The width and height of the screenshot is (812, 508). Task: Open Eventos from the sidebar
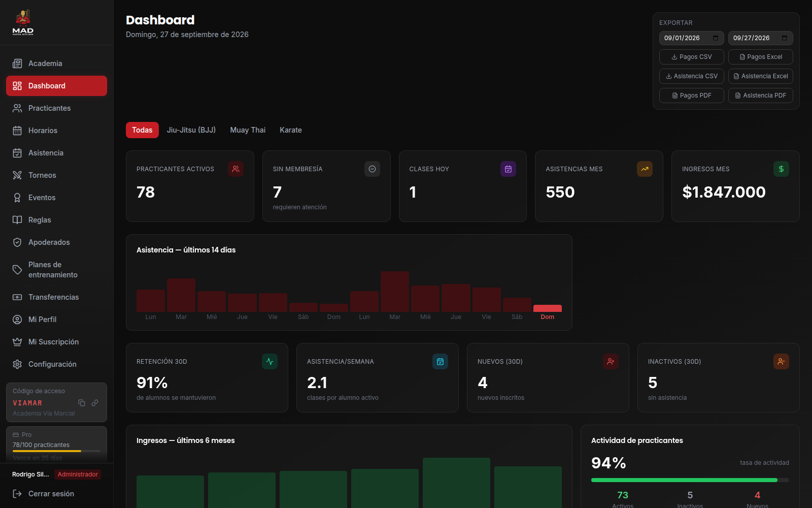[56, 198]
